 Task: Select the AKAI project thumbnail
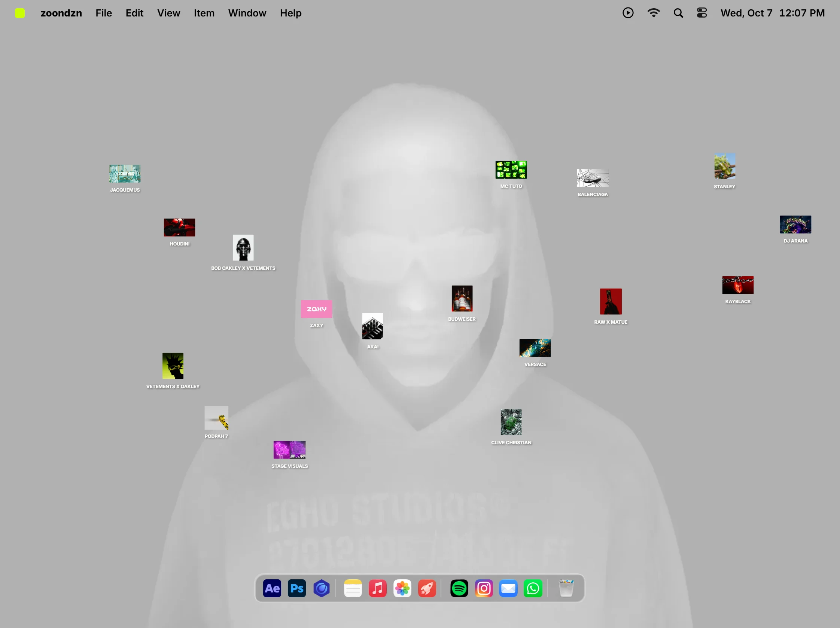tap(372, 326)
